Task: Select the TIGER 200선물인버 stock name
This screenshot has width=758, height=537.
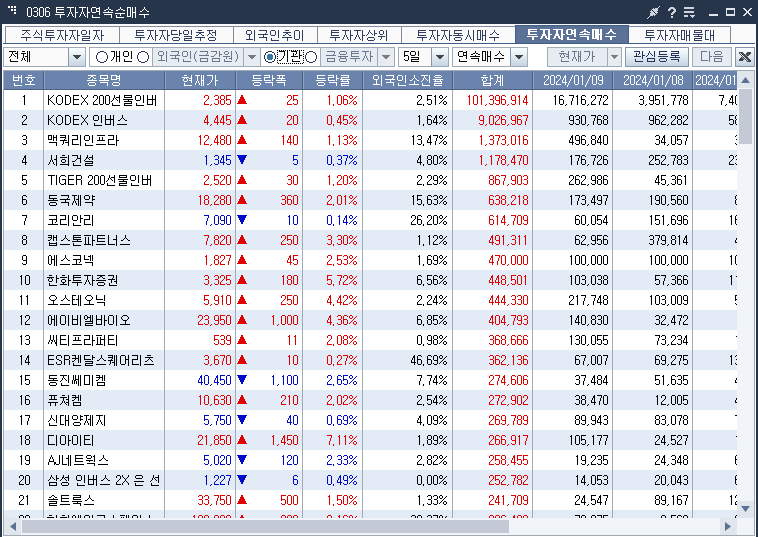Action: pyautogui.click(x=100, y=180)
